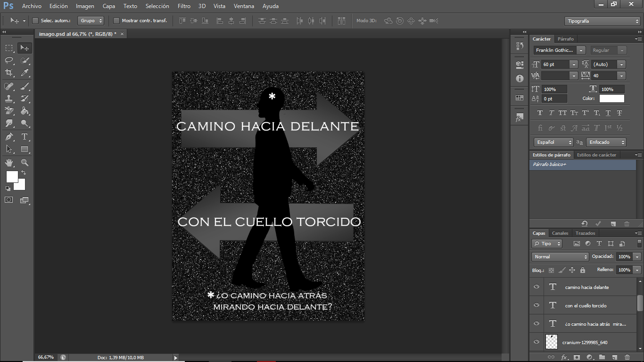Select the Lasso tool
Screen dimensions: 644x362
pos(9,60)
